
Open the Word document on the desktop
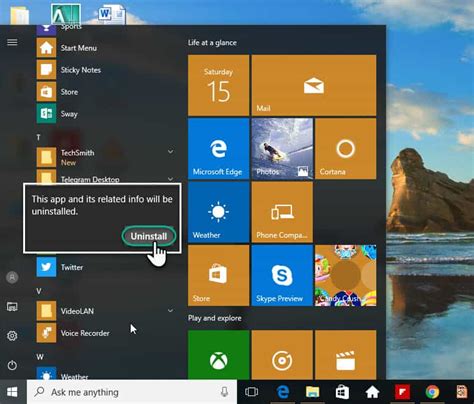point(112,14)
